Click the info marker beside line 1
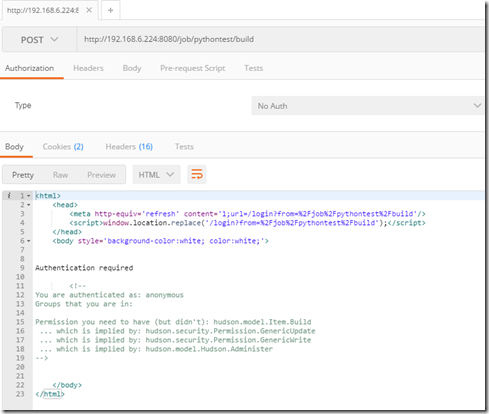489x414 pixels. coord(9,196)
